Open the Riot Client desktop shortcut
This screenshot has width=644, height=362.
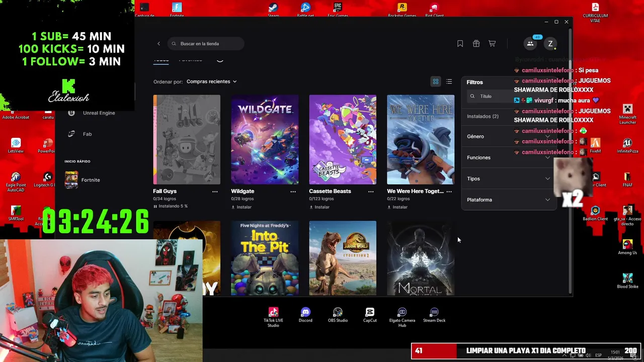pyautogui.click(x=434, y=10)
